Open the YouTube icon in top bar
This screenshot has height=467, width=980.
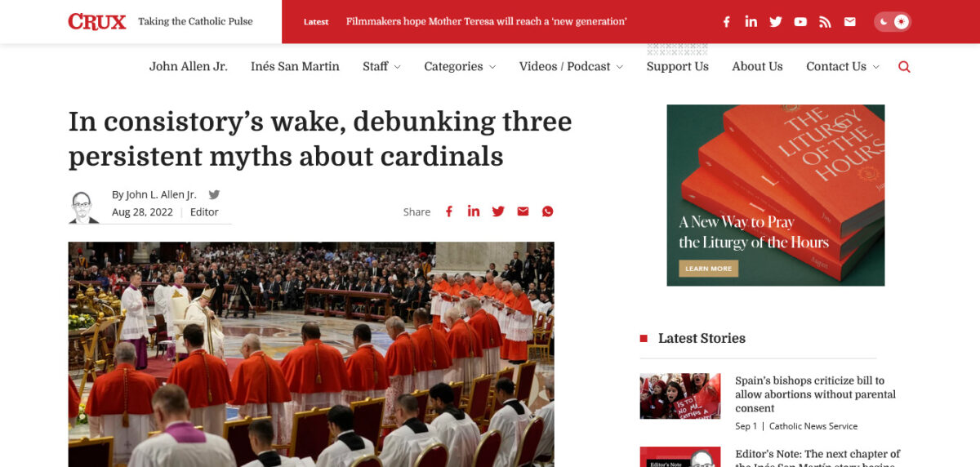(x=800, y=22)
